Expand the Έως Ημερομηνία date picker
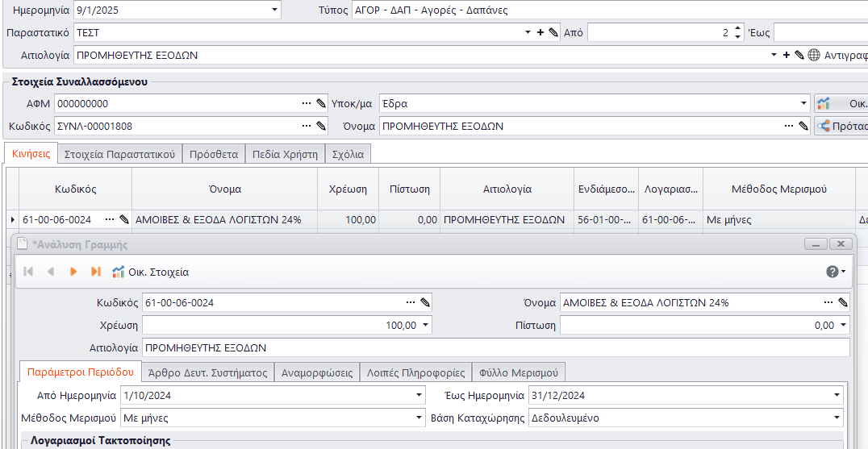Viewport: 868px width, 449px height. click(837, 395)
